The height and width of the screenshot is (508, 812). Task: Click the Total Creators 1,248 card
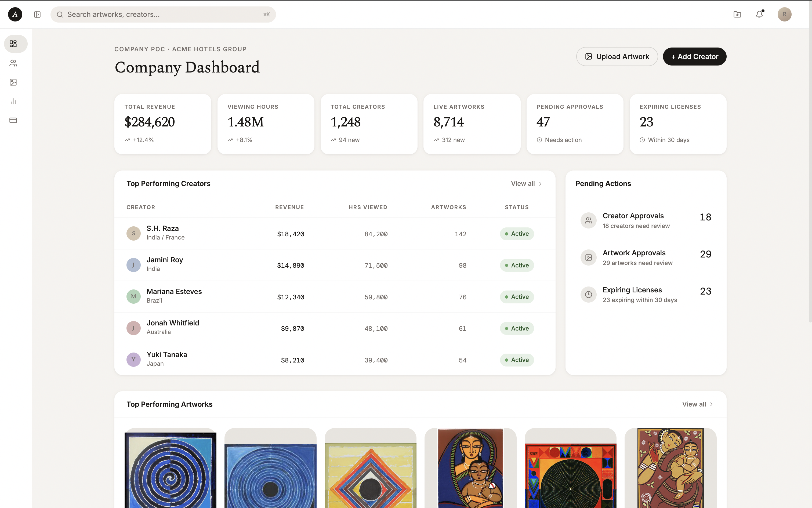click(x=369, y=124)
